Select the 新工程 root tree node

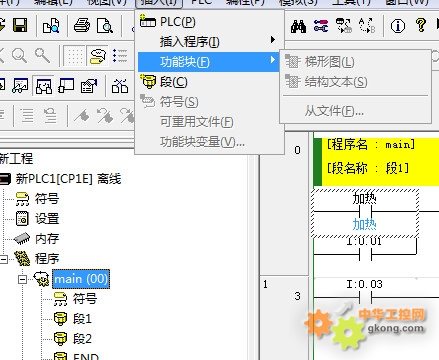point(16,158)
